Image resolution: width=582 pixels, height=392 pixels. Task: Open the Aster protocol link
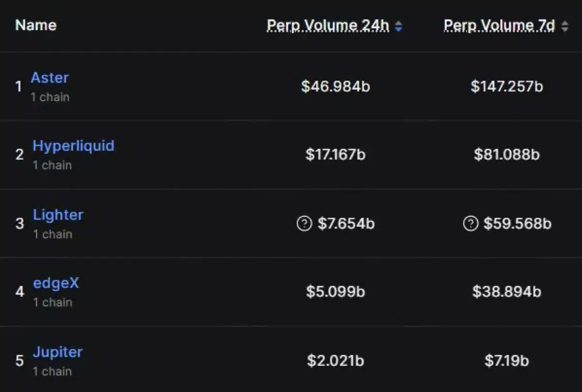pos(49,78)
